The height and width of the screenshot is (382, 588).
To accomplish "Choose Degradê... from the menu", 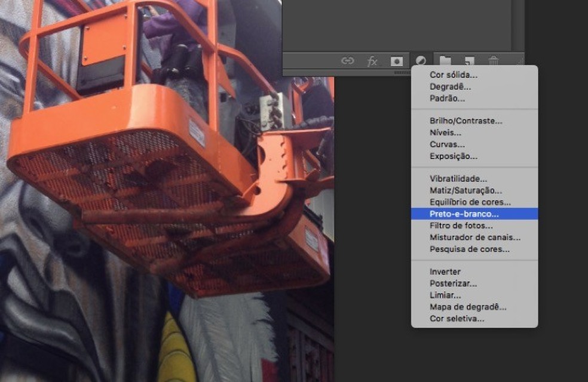I will point(474,87).
